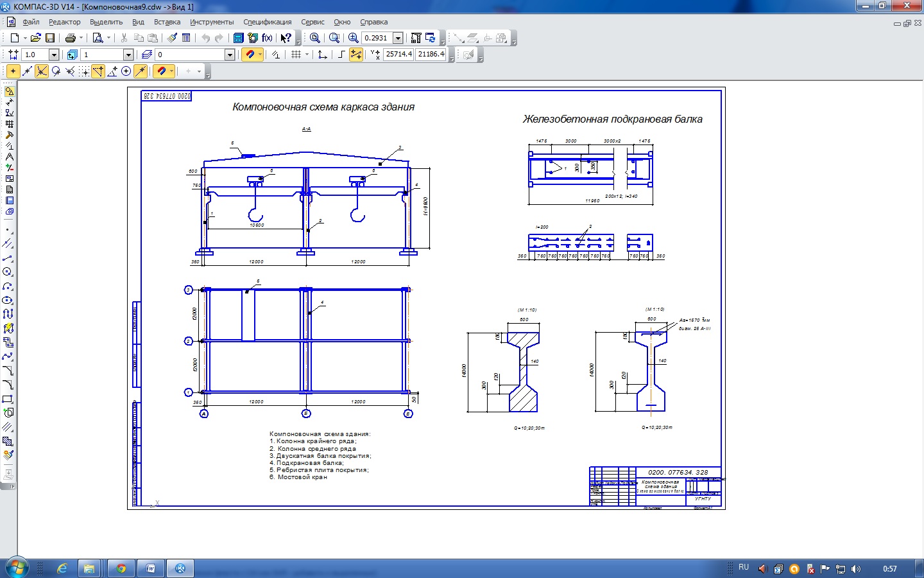Open the grid settings dropdown arrow
The height and width of the screenshot is (578, 924).
[307, 55]
